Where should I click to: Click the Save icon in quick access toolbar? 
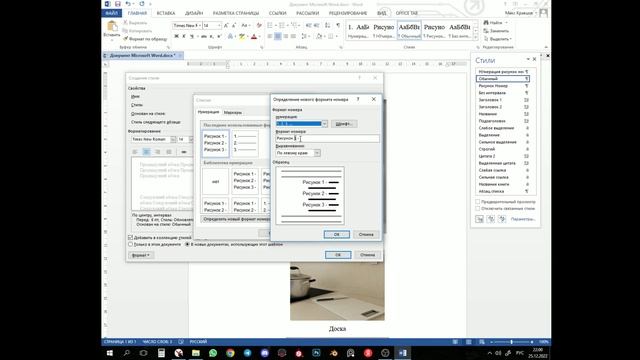tap(118, 4)
